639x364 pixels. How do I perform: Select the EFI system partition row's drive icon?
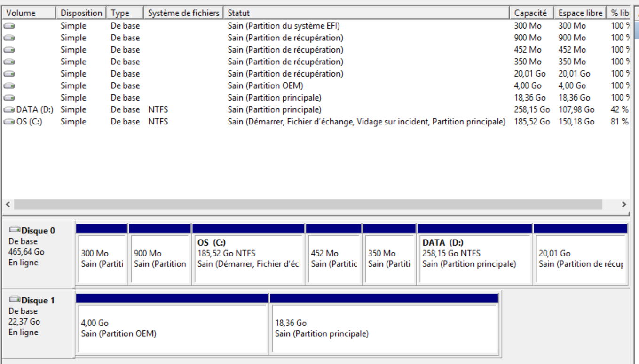pyautogui.click(x=9, y=26)
